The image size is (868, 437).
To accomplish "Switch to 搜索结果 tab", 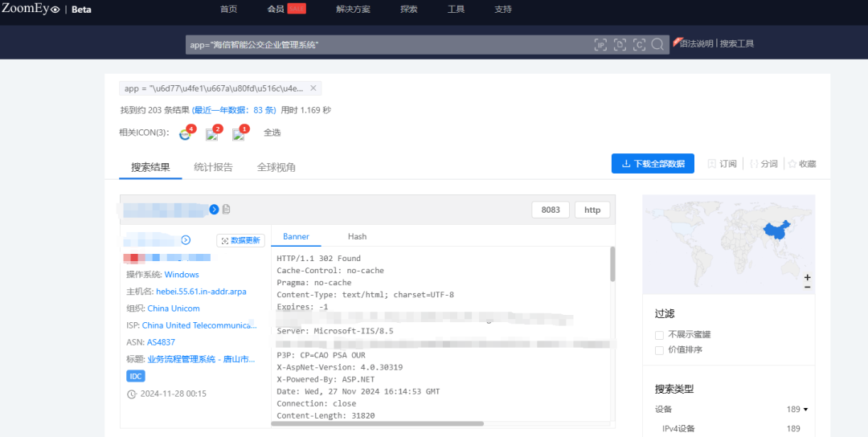I will (x=150, y=168).
